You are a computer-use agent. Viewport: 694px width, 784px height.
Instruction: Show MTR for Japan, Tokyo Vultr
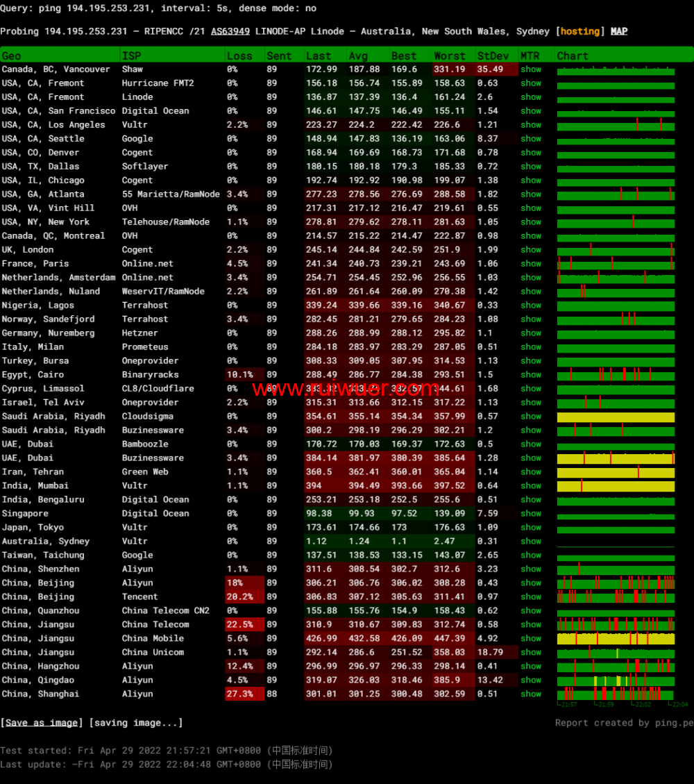click(531, 528)
